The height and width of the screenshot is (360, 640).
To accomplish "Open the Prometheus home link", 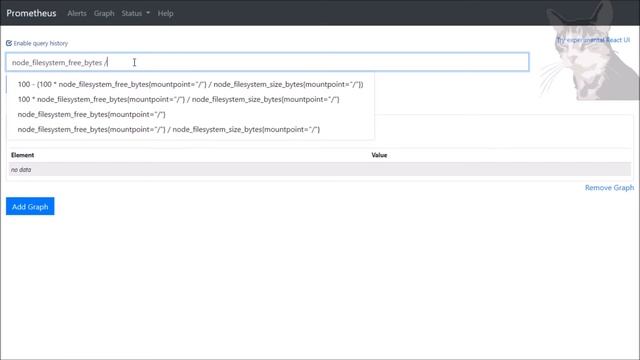I will (x=31, y=13).
